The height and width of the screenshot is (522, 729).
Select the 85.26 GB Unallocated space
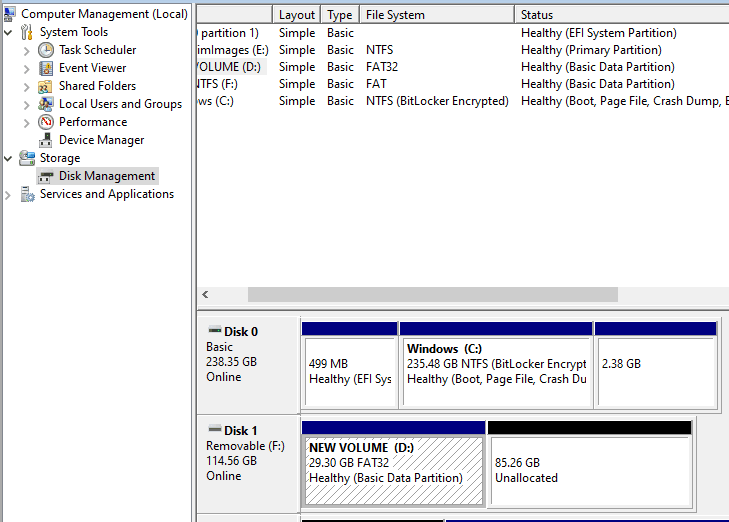[x=589, y=470]
